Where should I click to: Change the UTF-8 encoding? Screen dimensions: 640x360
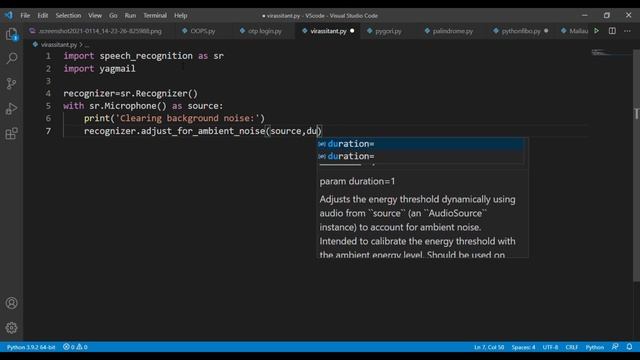tap(550, 347)
